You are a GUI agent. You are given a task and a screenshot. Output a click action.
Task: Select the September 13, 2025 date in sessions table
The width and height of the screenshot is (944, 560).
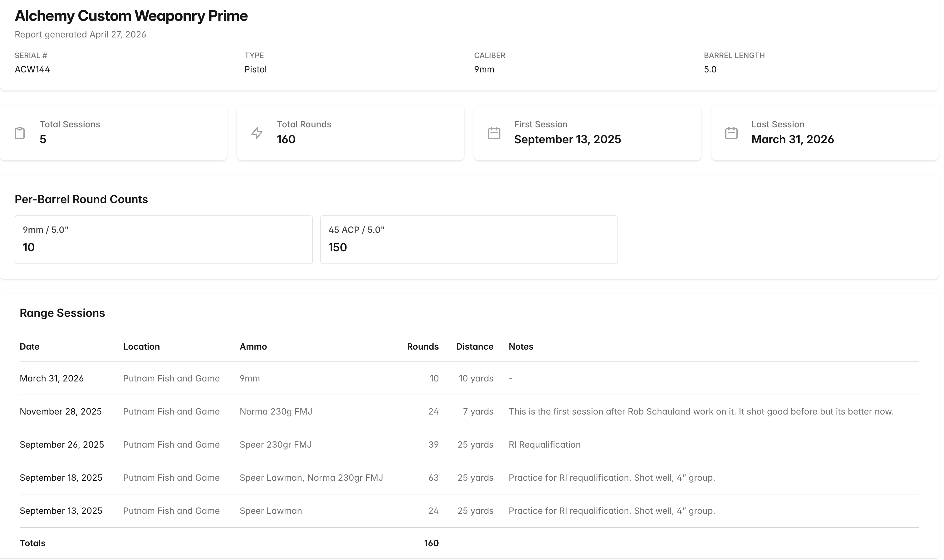click(61, 511)
